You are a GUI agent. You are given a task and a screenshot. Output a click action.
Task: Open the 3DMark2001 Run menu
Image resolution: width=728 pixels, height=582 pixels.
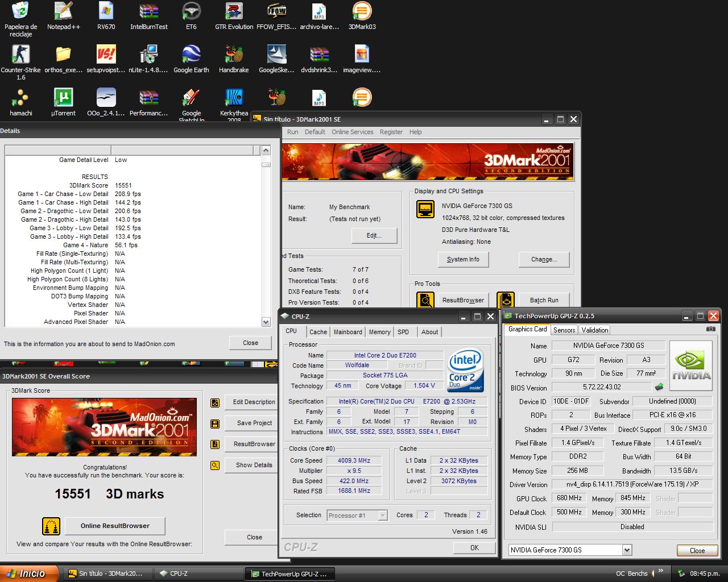tap(292, 132)
